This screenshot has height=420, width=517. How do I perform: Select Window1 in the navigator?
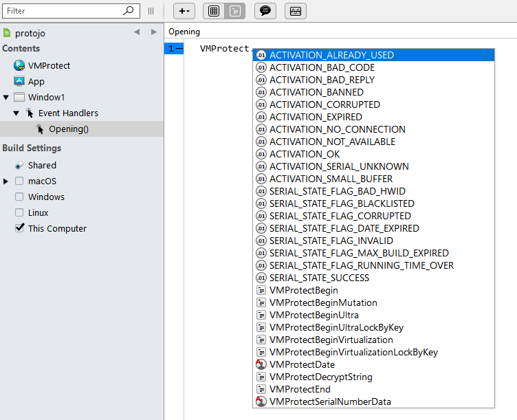(x=46, y=97)
